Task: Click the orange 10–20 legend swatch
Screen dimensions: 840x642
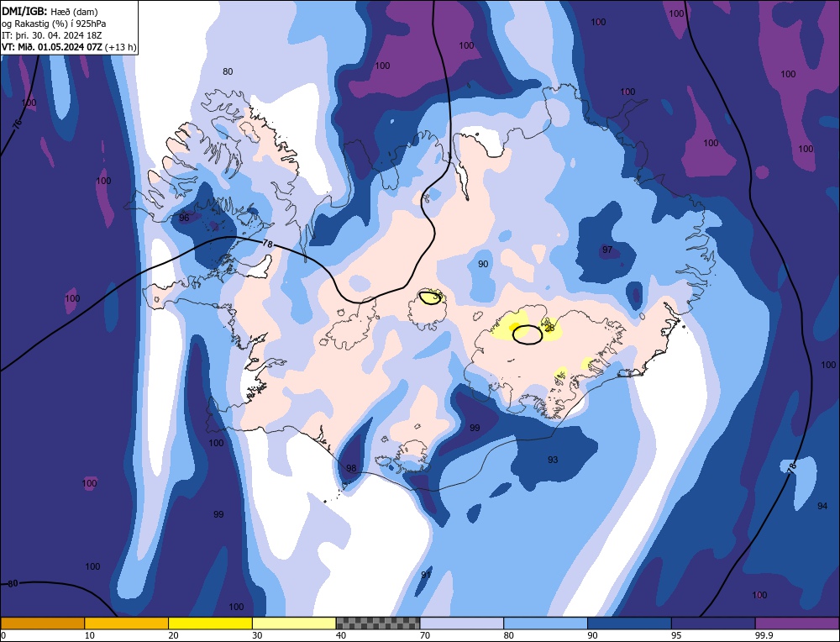Action: [x=127, y=623]
